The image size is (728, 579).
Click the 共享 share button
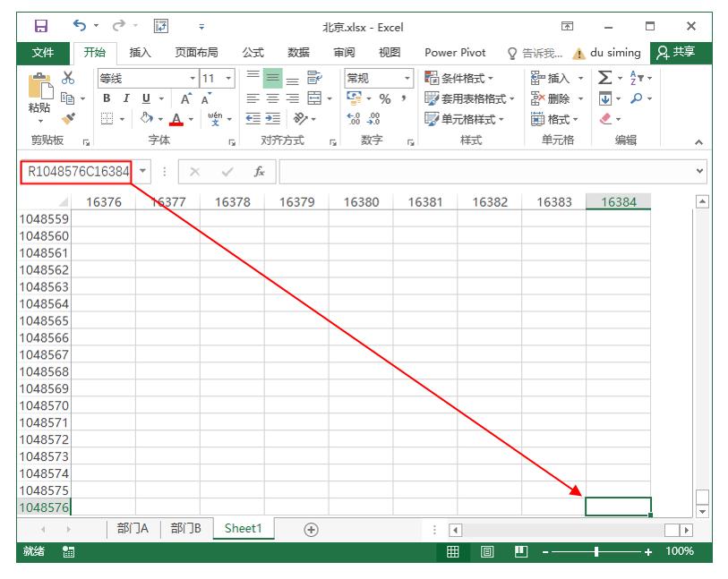pos(676,53)
